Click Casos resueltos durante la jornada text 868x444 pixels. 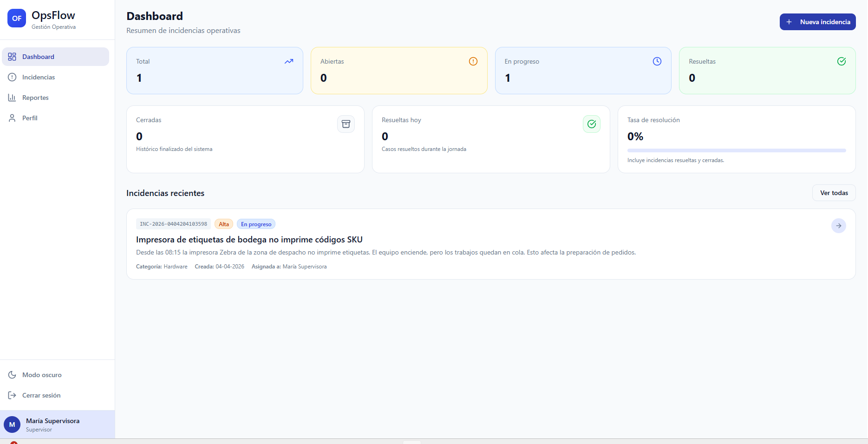424,149
